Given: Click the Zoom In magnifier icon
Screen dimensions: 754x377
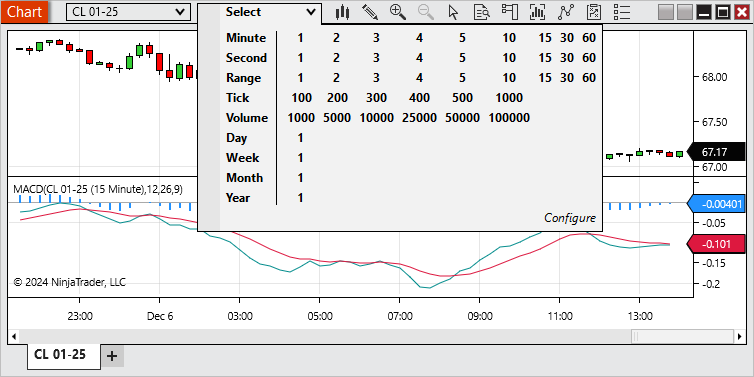Looking at the screenshot, I should click(398, 12).
